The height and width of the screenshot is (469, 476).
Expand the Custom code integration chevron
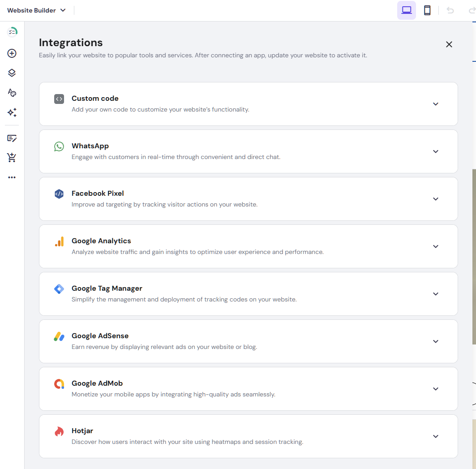tap(436, 104)
